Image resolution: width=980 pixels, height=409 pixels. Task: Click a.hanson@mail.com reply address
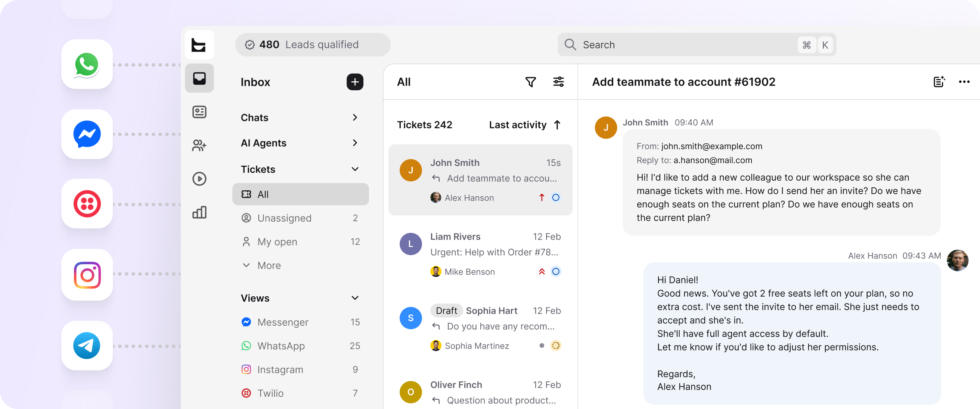click(x=713, y=160)
